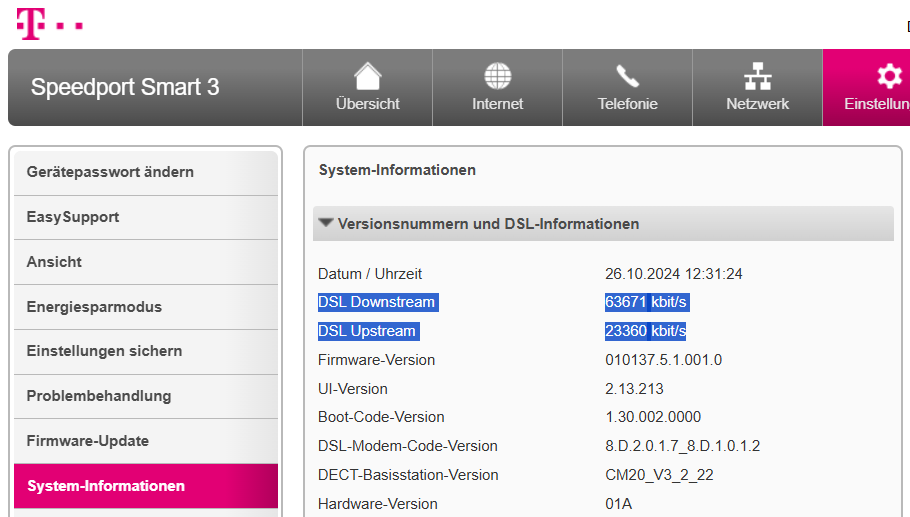Click the phone handset Telefonie icon
This screenshot has height=517, width=910.
627,76
